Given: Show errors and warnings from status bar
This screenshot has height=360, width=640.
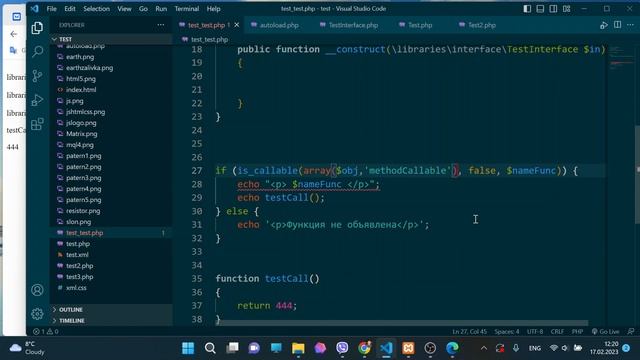Looking at the screenshot, I should [x=45, y=331].
